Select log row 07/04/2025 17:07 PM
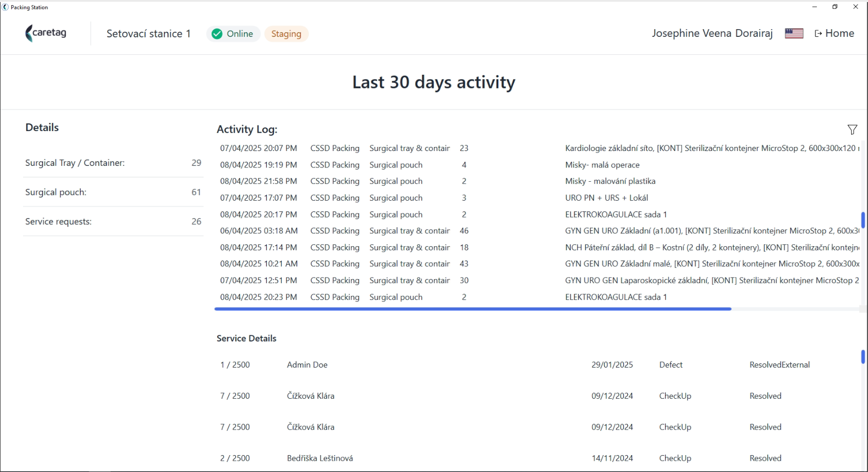The height and width of the screenshot is (472, 868). click(538, 198)
